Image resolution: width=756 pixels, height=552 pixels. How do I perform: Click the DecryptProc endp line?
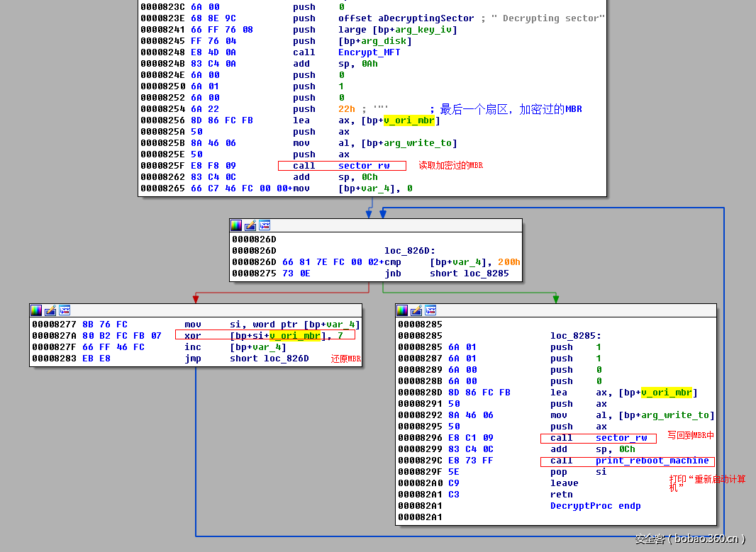[x=595, y=506]
